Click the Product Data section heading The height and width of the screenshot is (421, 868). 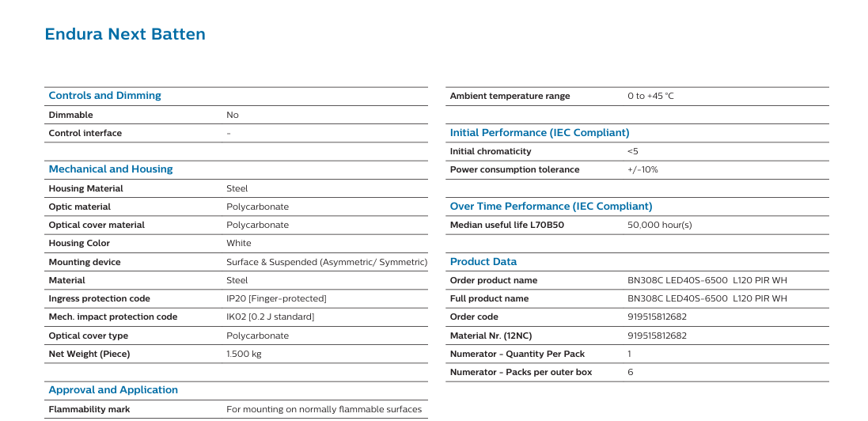point(483,262)
